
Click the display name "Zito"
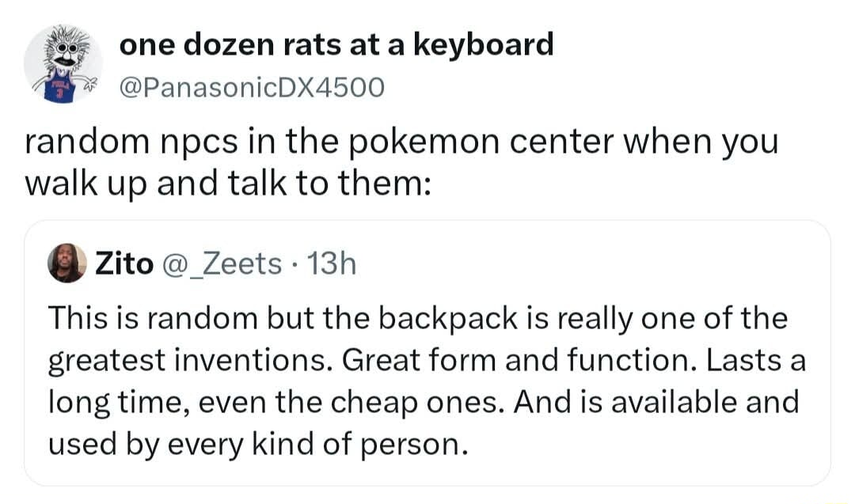pos(124,264)
